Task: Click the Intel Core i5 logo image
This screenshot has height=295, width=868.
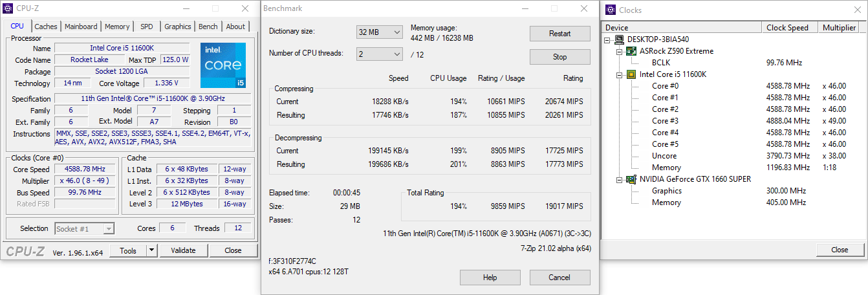Action: pyautogui.click(x=223, y=65)
